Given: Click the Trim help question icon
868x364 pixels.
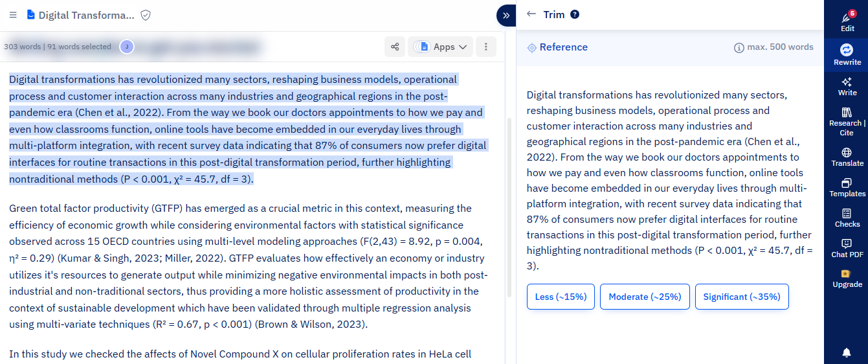Looking at the screenshot, I should pyautogui.click(x=575, y=15).
